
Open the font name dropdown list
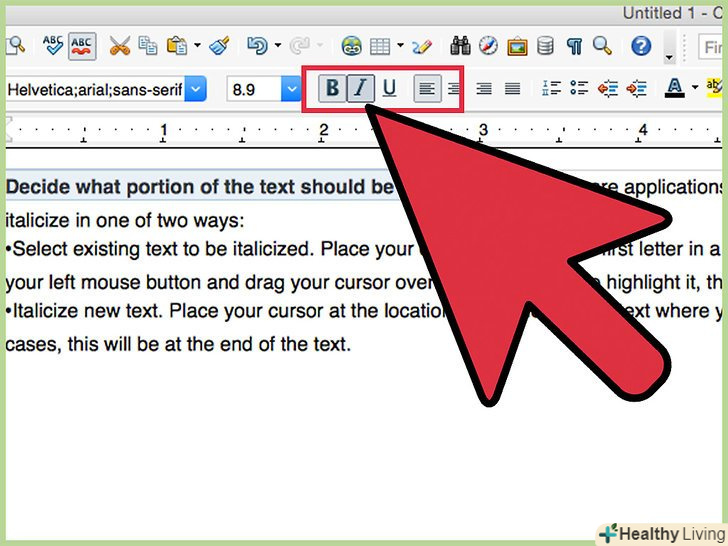click(195, 89)
